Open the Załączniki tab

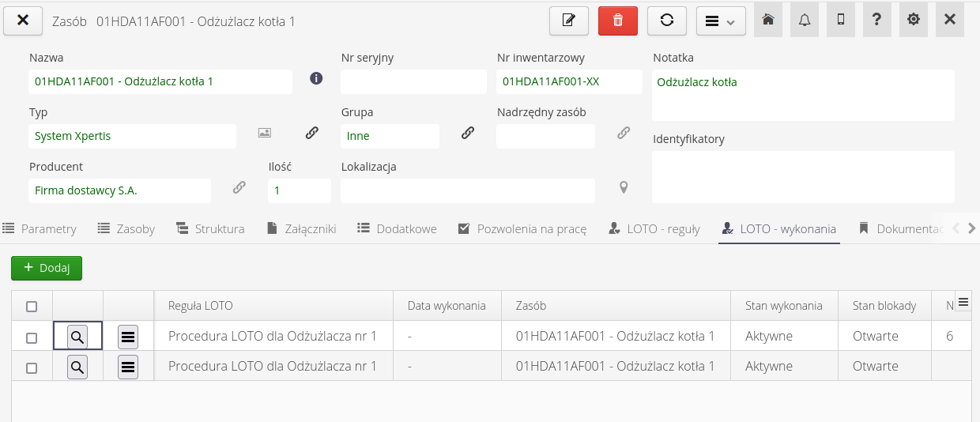[x=301, y=229]
